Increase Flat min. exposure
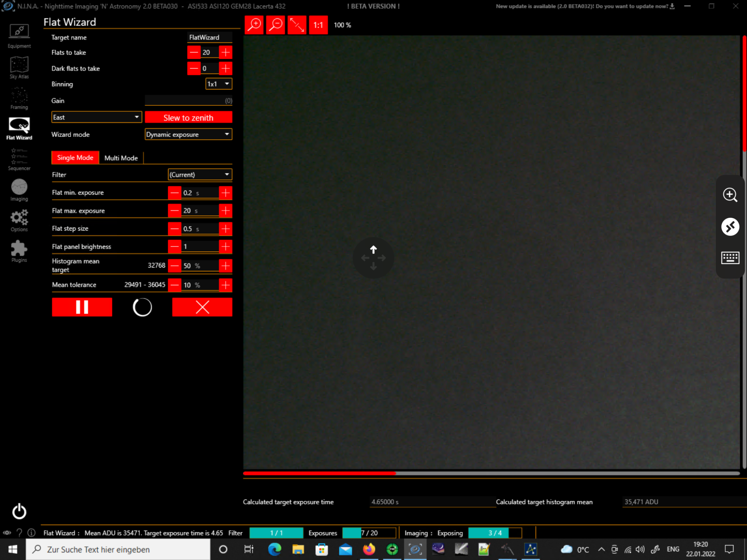Viewport: 747px width, 560px height. pyautogui.click(x=225, y=192)
